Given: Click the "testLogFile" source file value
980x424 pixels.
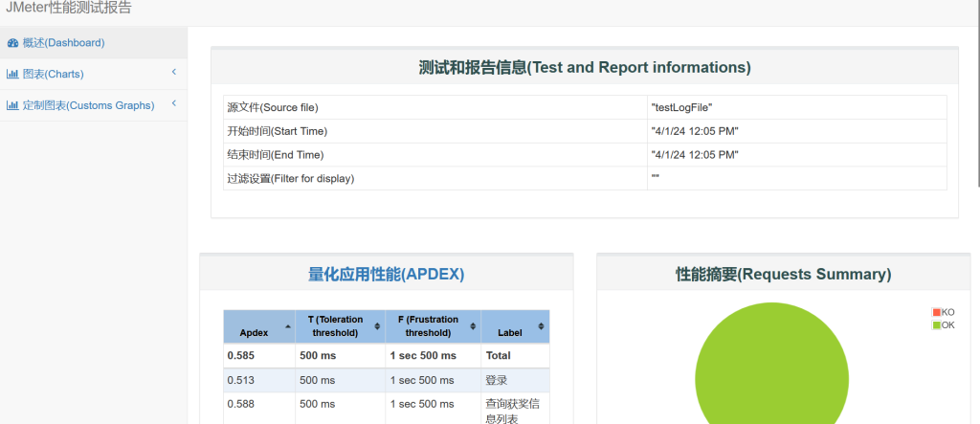Looking at the screenshot, I should [681, 107].
